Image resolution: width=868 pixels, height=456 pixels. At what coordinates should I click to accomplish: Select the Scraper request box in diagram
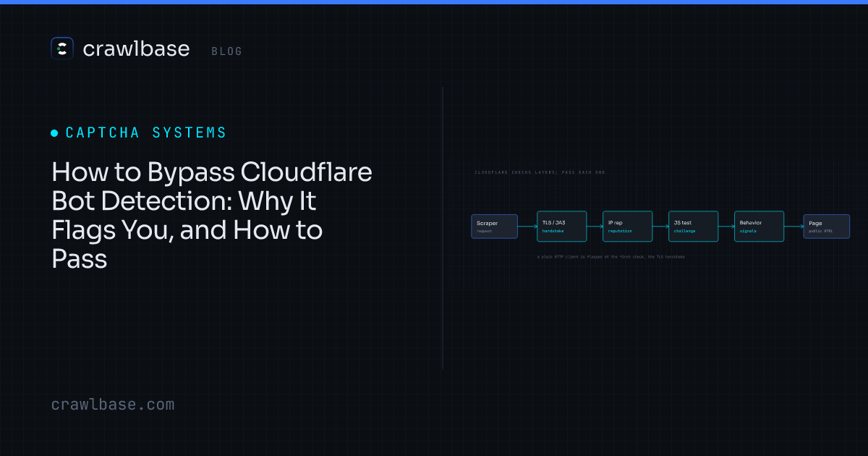pyautogui.click(x=495, y=227)
